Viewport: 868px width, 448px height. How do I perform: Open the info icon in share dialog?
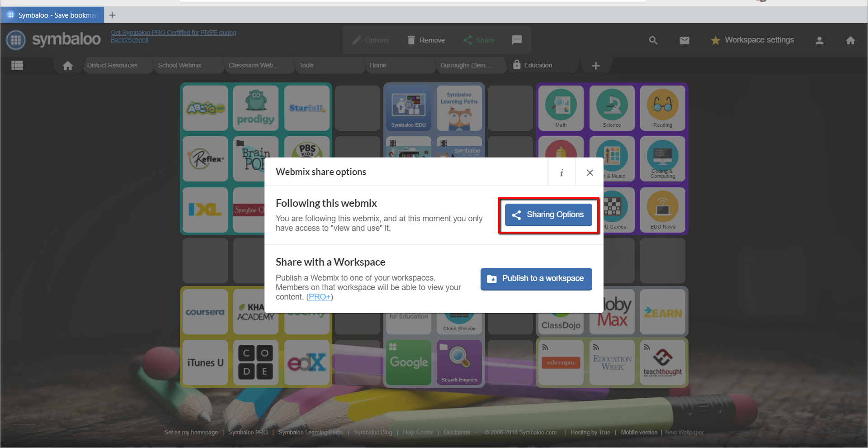561,172
